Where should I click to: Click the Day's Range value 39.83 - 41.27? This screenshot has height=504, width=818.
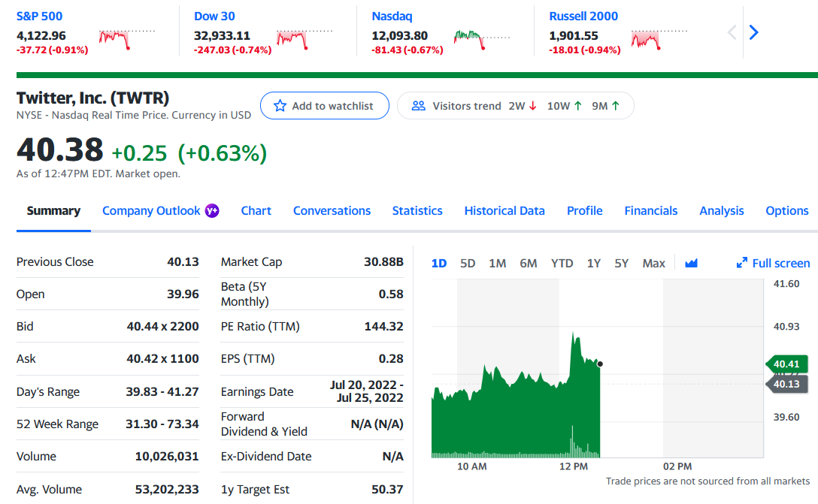pos(162,391)
